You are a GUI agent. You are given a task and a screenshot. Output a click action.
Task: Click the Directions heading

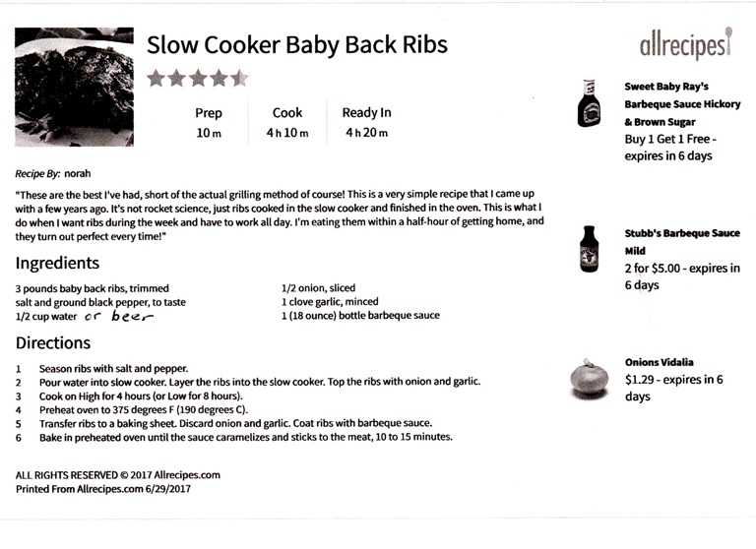point(53,342)
